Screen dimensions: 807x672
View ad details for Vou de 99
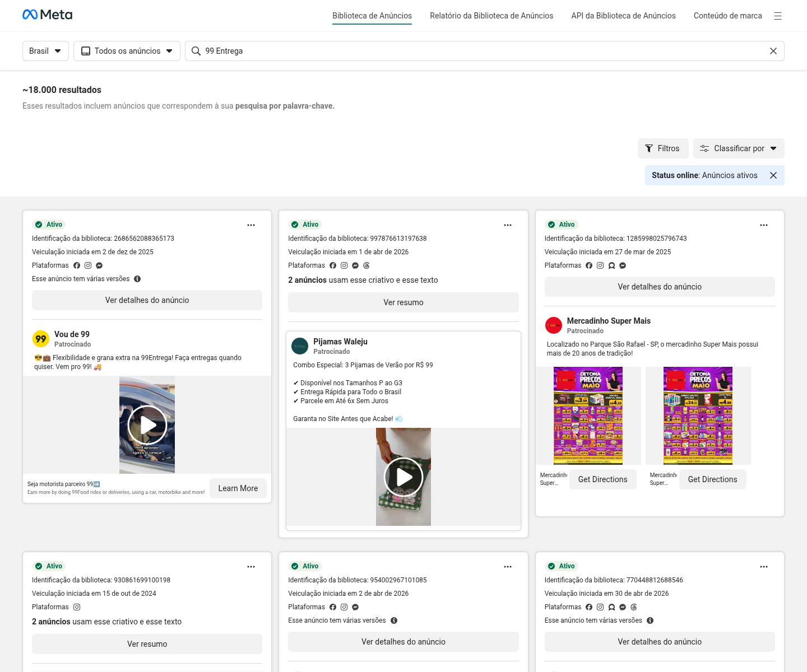click(147, 300)
